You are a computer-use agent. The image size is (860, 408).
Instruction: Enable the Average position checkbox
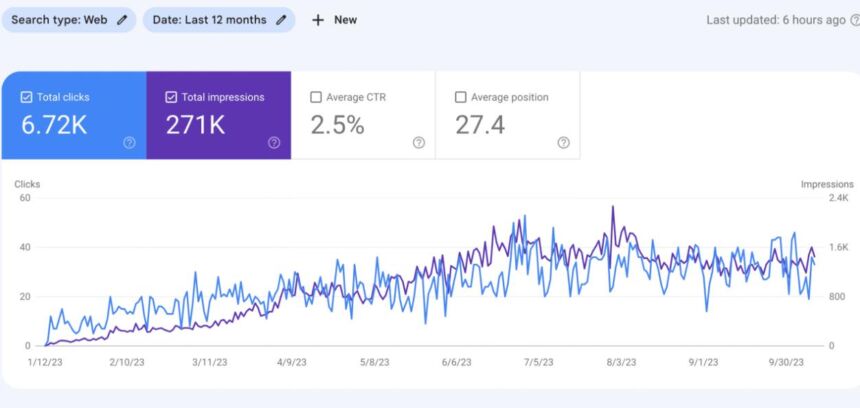(460, 97)
